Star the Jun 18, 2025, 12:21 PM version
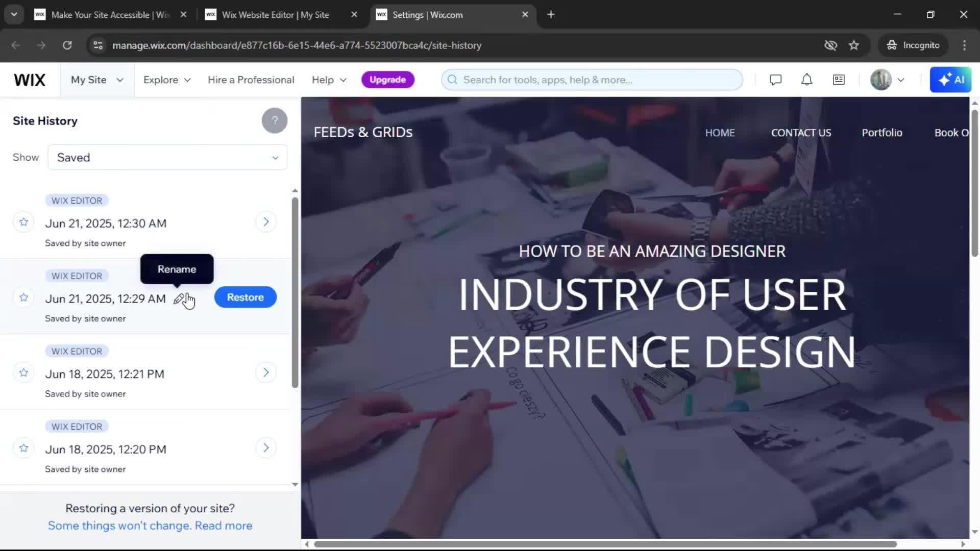Screen dimensions: 980x551 tap(23, 373)
